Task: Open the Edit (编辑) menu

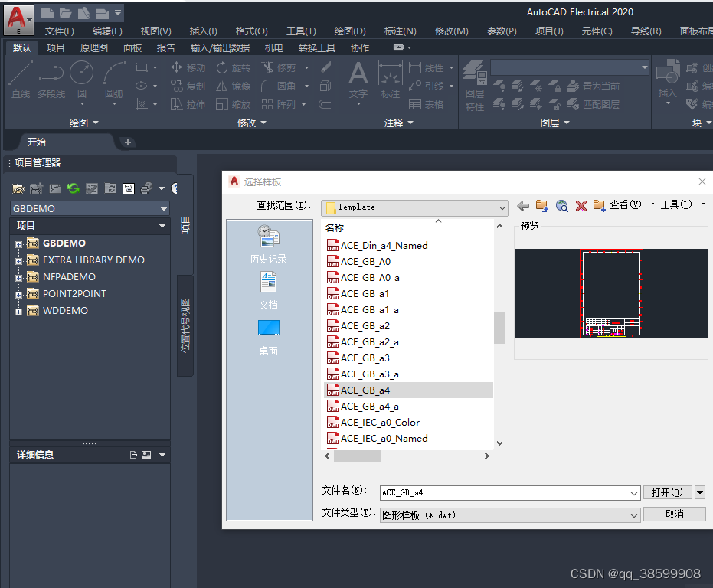Action: pyautogui.click(x=107, y=31)
